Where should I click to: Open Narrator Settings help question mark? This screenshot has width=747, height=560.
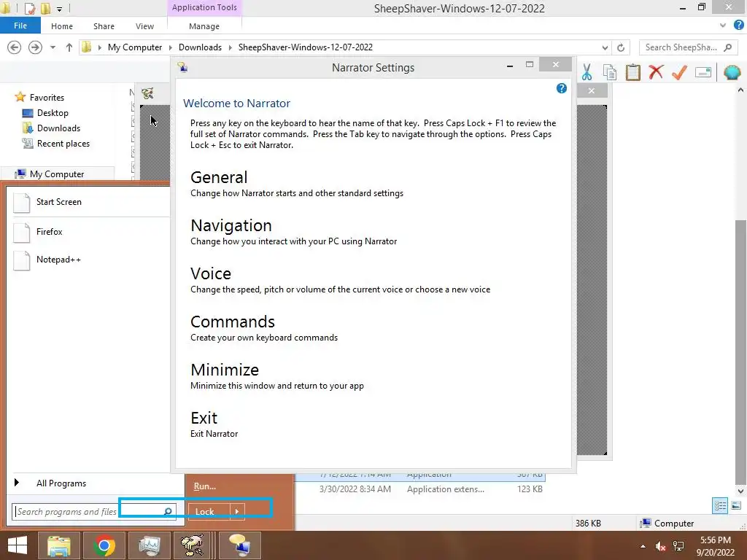point(562,88)
